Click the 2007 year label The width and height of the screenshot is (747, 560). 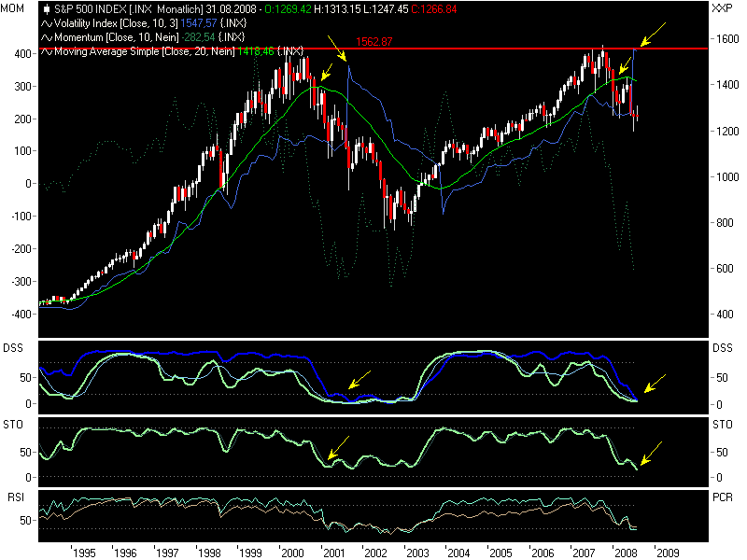pos(585,553)
